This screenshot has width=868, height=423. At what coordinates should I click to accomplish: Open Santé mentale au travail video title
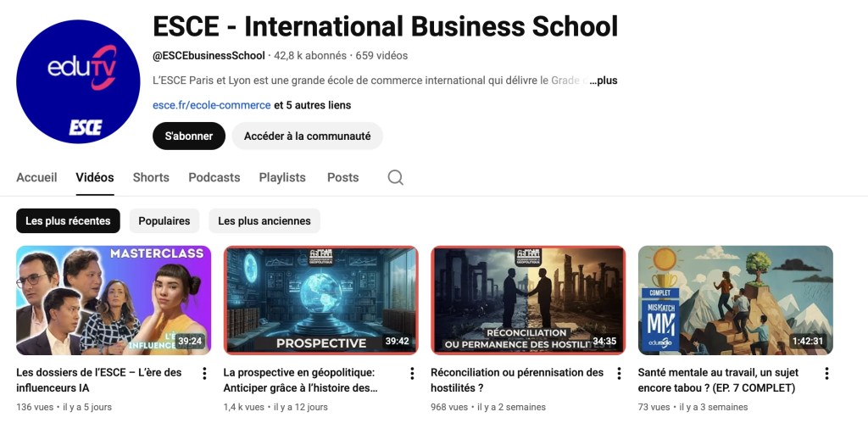716,380
